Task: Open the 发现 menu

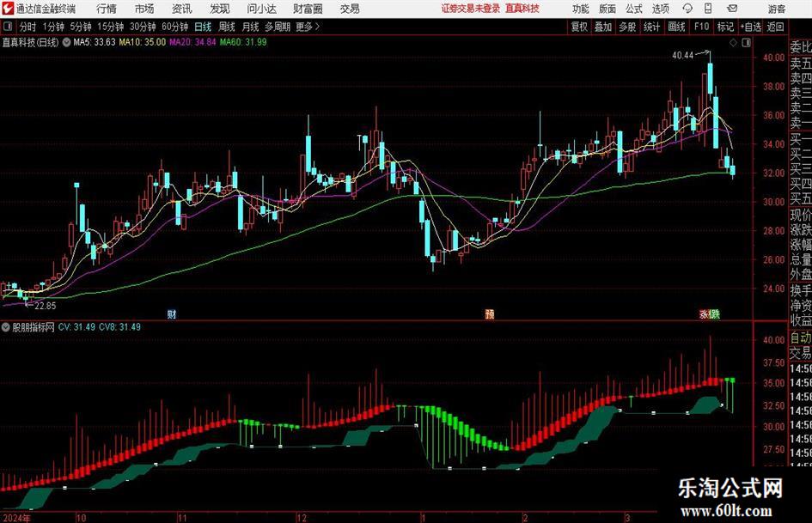Action: [220, 9]
